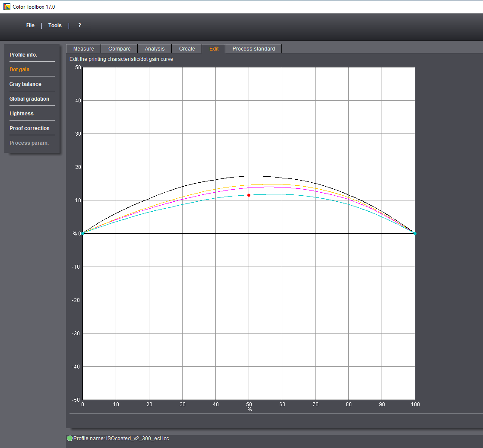The height and width of the screenshot is (448, 483).
Task: Open the Global gradation section
Action: click(29, 99)
